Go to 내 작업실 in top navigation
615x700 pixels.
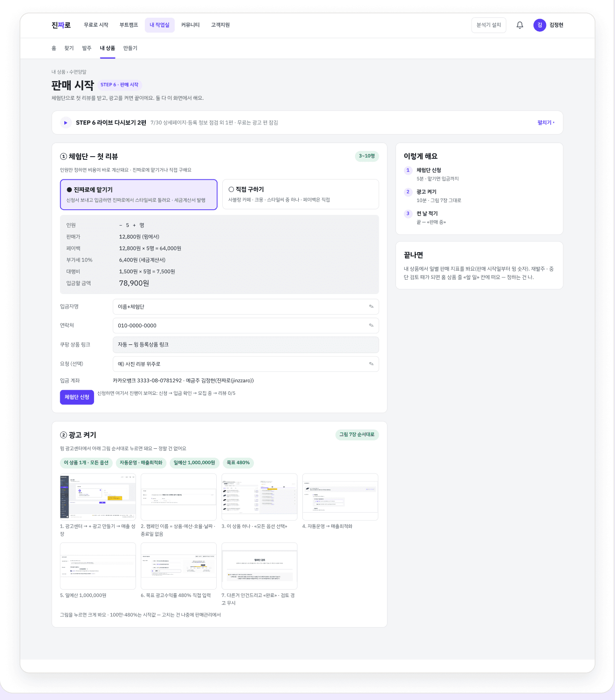point(160,25)
